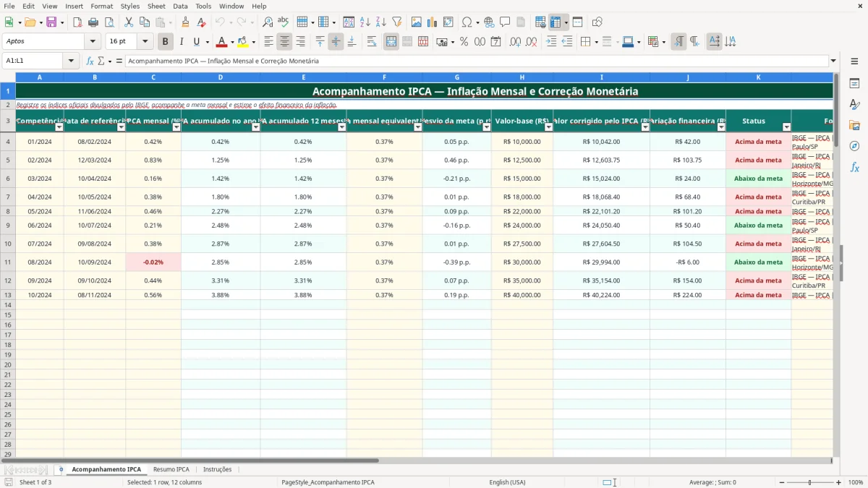Select column D header
This screenshot has height=488, width=868.
(x=221, y=77)
